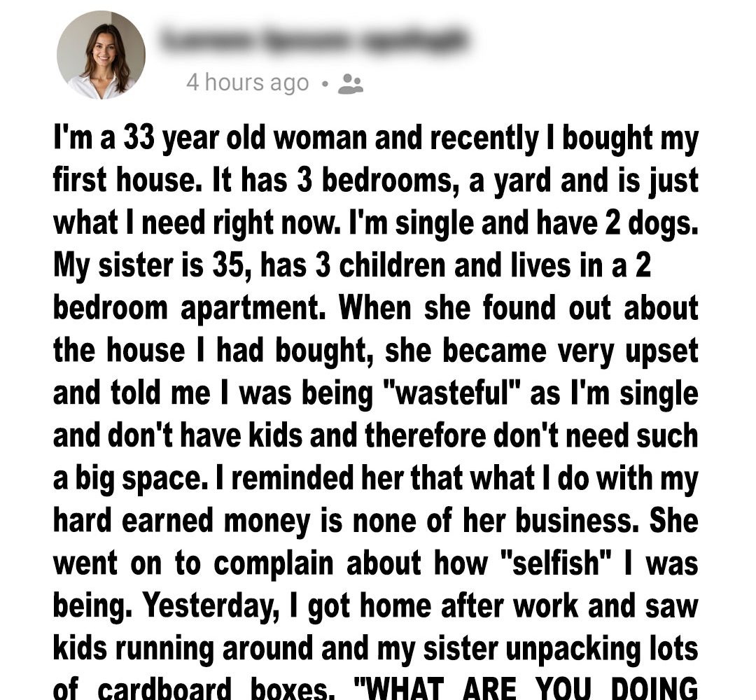Click the "4 hours ago" timestamp
The image size is (756, 700).
[x=247, y=83]
